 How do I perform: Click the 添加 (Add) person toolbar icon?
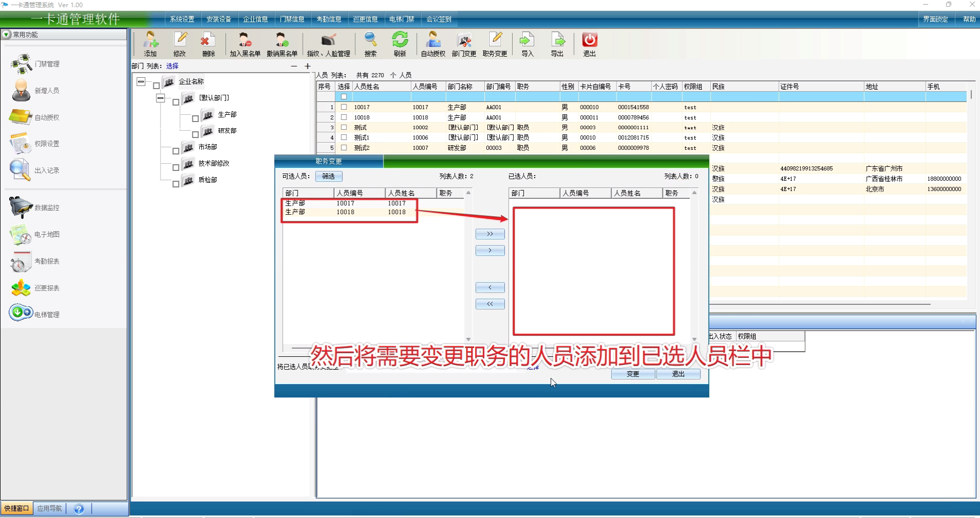coord(150,44)
